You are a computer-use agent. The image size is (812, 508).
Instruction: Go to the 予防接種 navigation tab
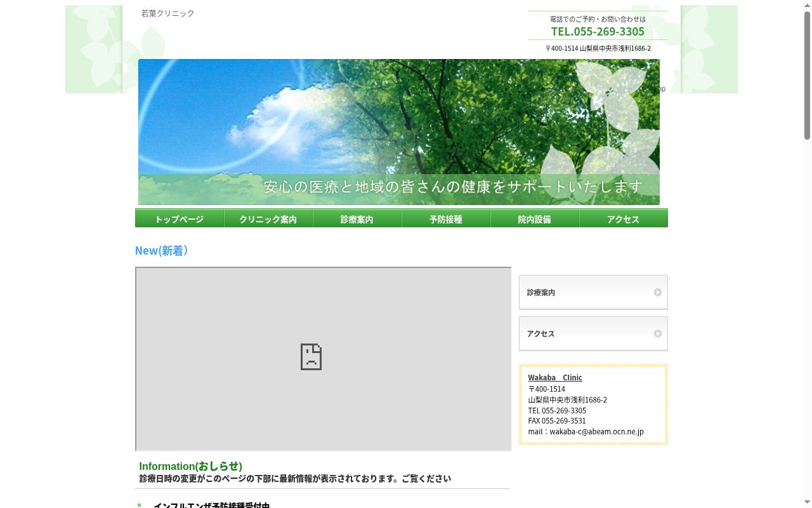click(x=446, y=218)
